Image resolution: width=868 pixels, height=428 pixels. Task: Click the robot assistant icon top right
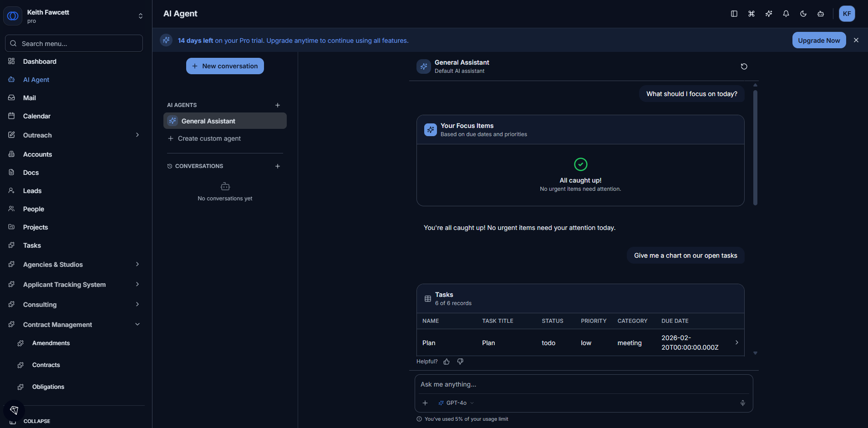pos(820,14)
